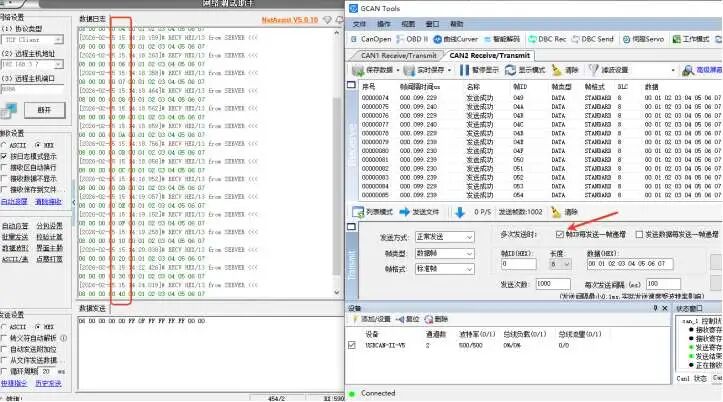Click the 删除 delete device icon
Image resolution: width=723 pixels, height=402 pixels.
[x=429, y=319]
